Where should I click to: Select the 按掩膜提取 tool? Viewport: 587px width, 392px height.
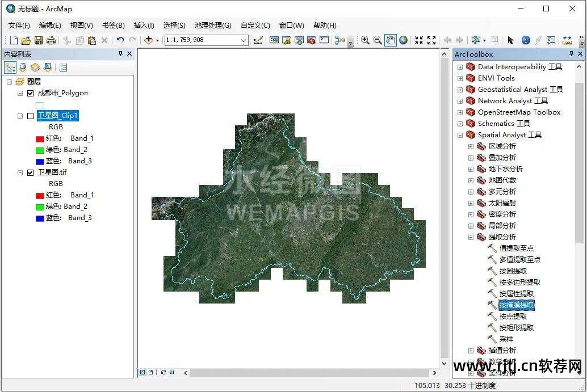(x=516, y=305)
